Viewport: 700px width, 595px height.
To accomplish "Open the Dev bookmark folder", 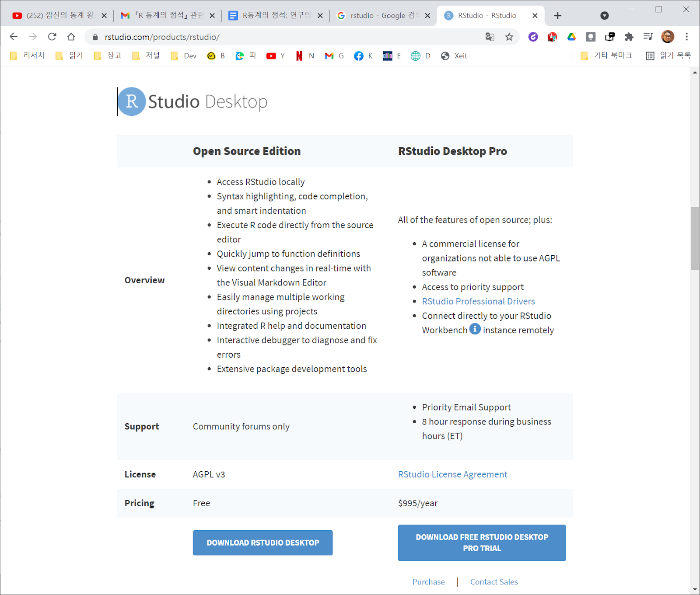I will tap(184, 56).
